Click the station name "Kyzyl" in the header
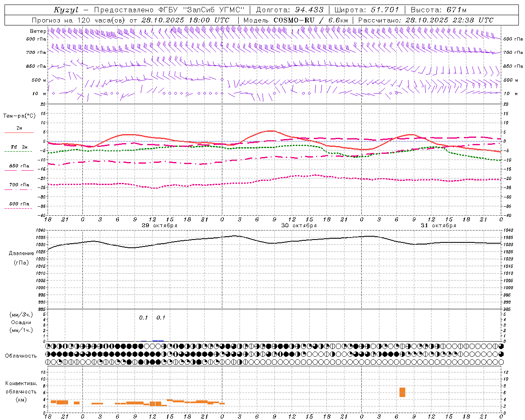 click(66, 10)
